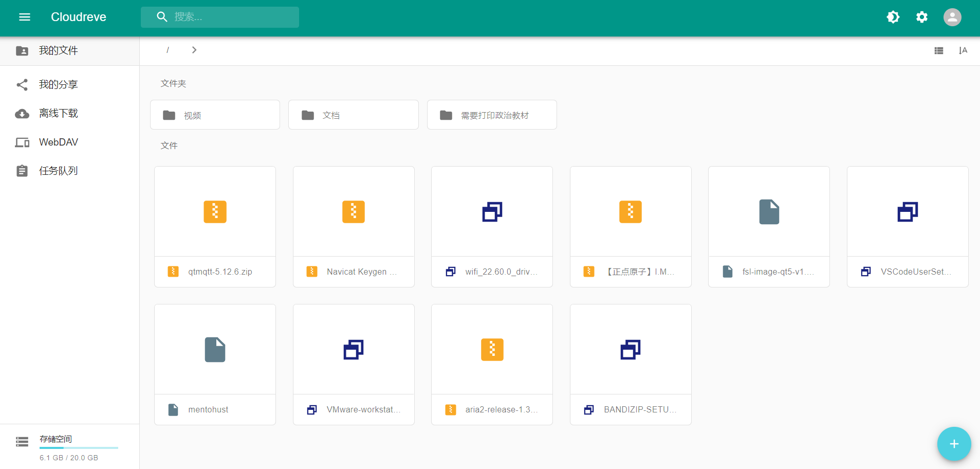Screen dimensions: 980x469
Task: Click root slash breadcrumb
Action: [x=168, y=50]
